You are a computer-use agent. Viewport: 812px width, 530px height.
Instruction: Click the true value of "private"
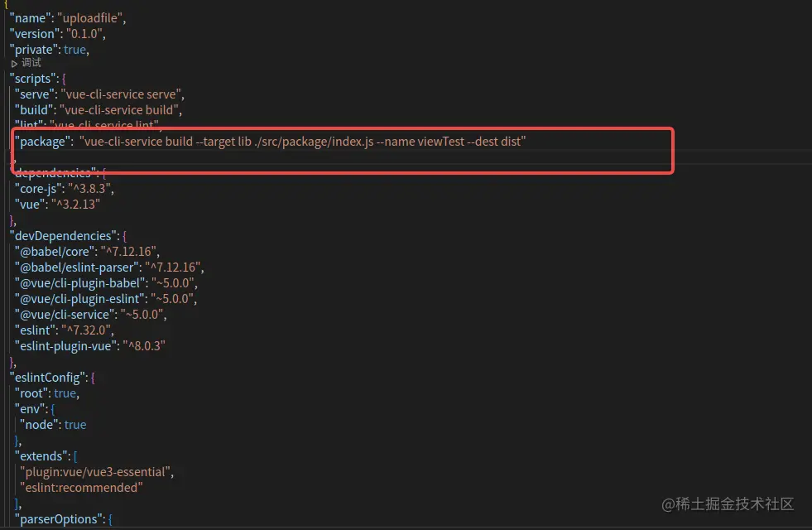[75, 50]
